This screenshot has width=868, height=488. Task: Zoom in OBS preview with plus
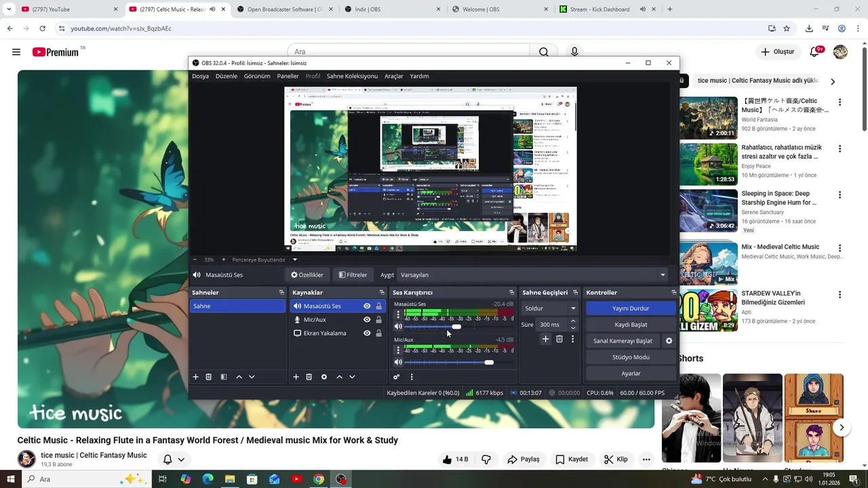[x=224, y=260]
